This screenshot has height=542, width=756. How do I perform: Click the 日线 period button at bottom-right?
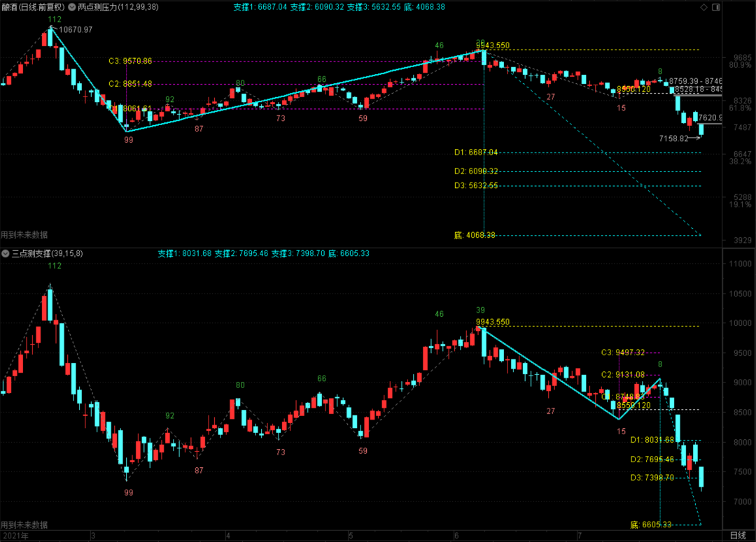738,535
